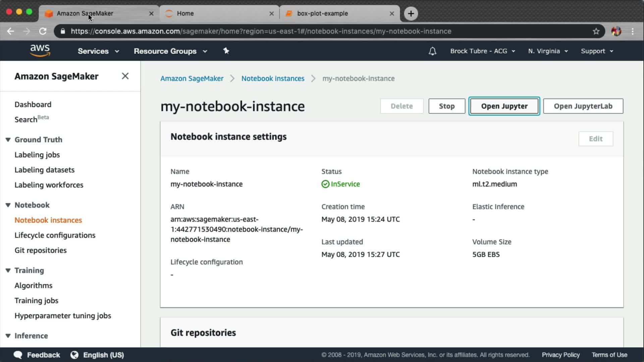Click the Feedback speech bubble icon
The image size is (644, 362).
18,355
